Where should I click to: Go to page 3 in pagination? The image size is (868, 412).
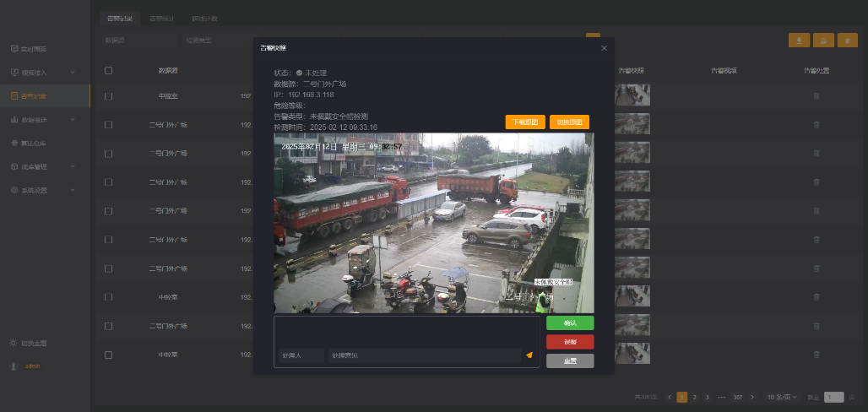pyautogui.click(x=707, y=397)
